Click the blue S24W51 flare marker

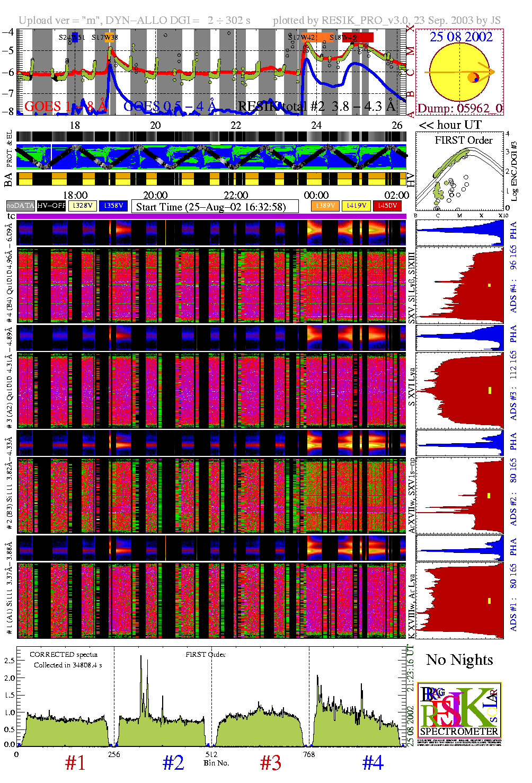75,37
